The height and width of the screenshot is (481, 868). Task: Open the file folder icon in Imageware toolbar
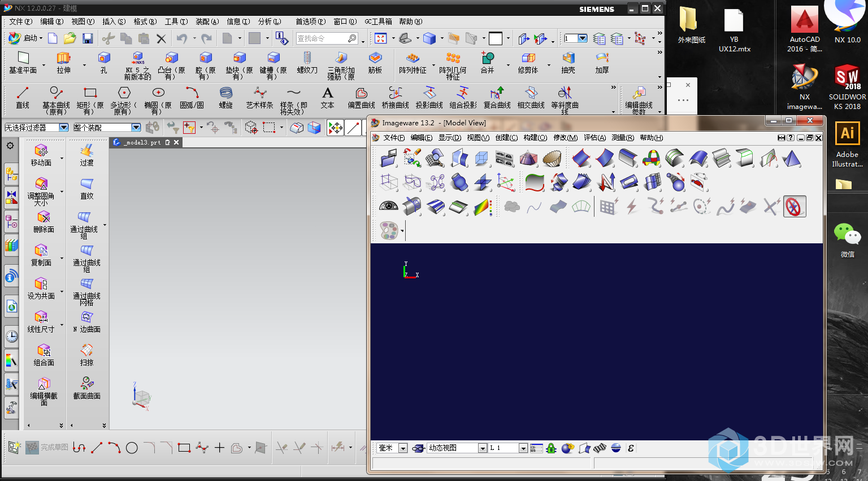tap(389, 158)
